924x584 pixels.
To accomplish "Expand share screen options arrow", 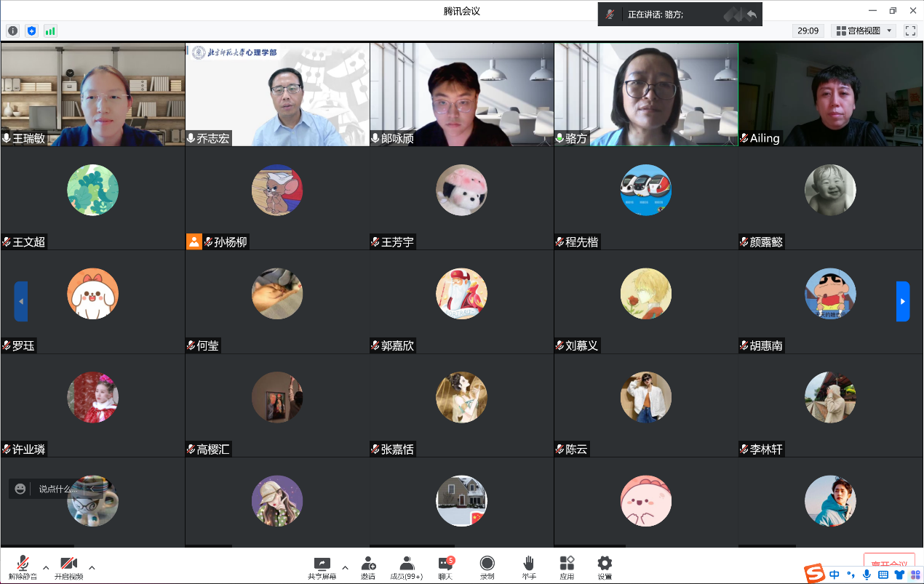I will click(x=345, y=567).
